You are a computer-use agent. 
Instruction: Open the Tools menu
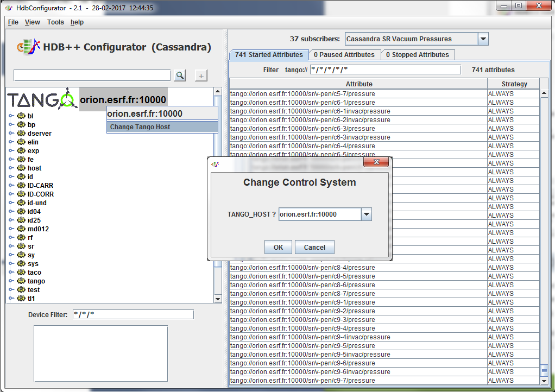coord(55,22)
